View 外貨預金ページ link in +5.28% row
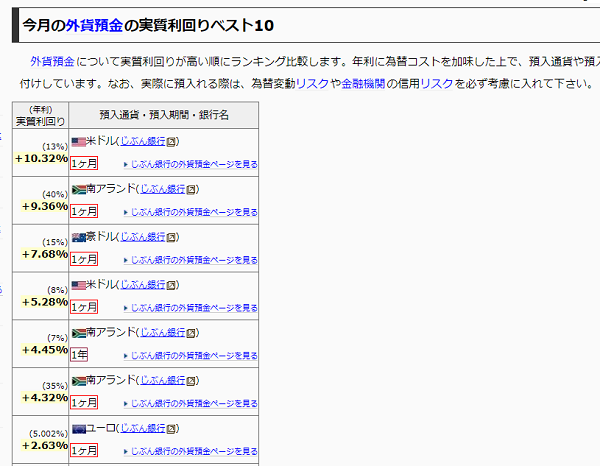600x466 pixels. (x=191, y=308)
